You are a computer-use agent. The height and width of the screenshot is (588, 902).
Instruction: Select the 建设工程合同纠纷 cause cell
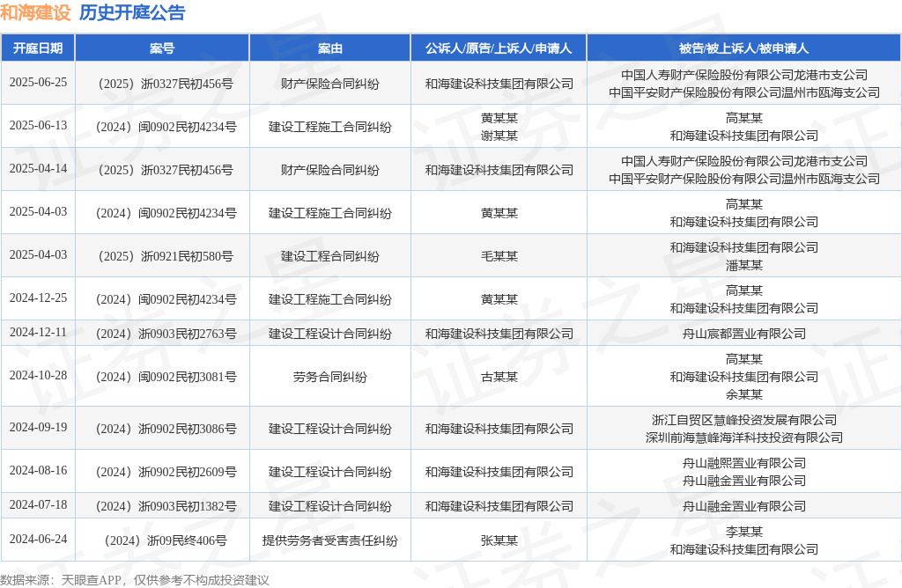pos(330,256)
